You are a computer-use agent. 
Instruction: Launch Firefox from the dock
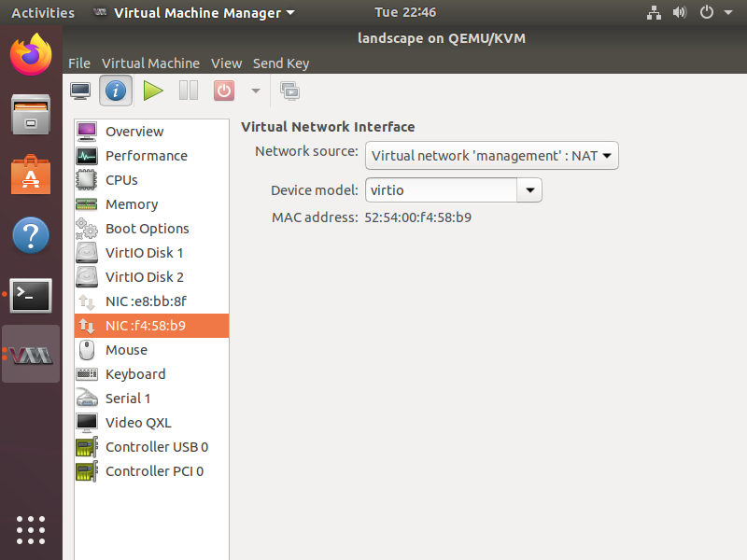tap(31, 54)
